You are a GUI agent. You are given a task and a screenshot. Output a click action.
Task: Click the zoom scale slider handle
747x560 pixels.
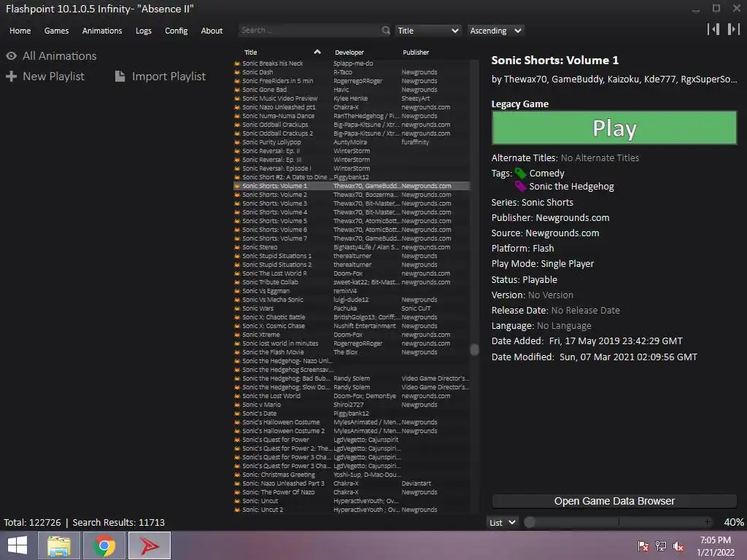coord(530,522)
